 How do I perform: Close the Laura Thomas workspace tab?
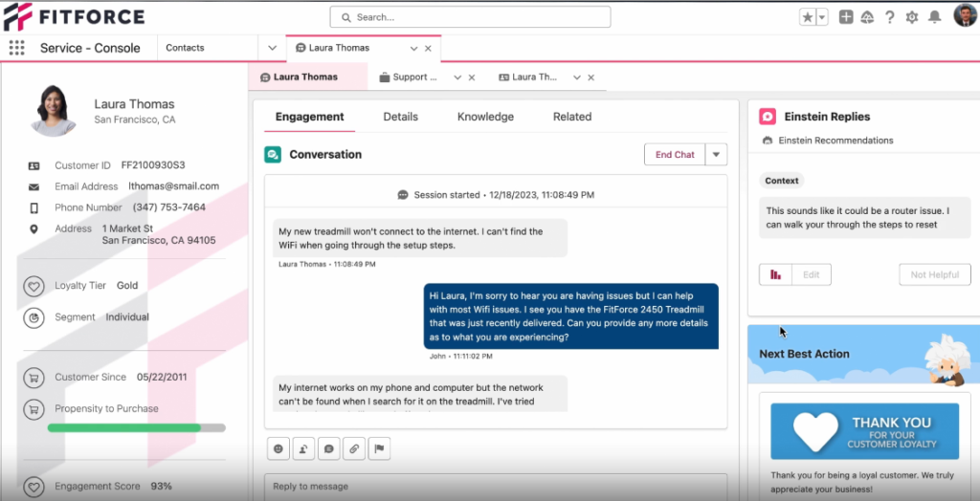[x=428, y=48]
